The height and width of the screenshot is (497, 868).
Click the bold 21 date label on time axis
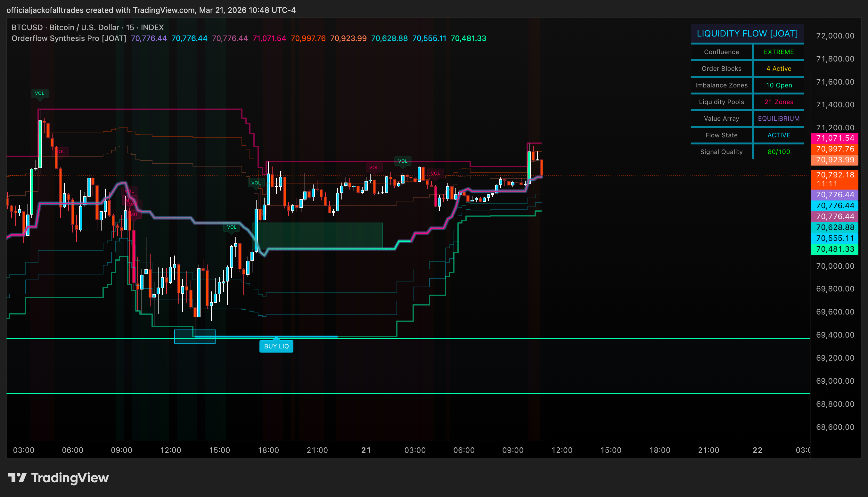(366, 450)
